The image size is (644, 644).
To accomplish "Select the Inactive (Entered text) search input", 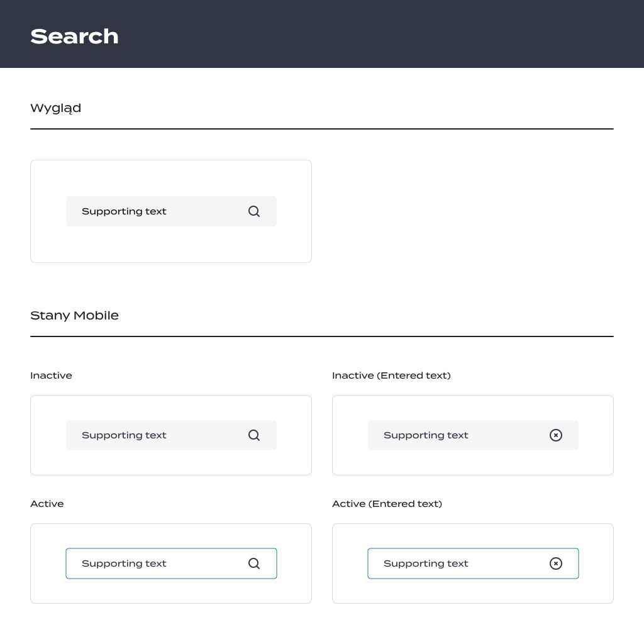I will click(453, 435).
